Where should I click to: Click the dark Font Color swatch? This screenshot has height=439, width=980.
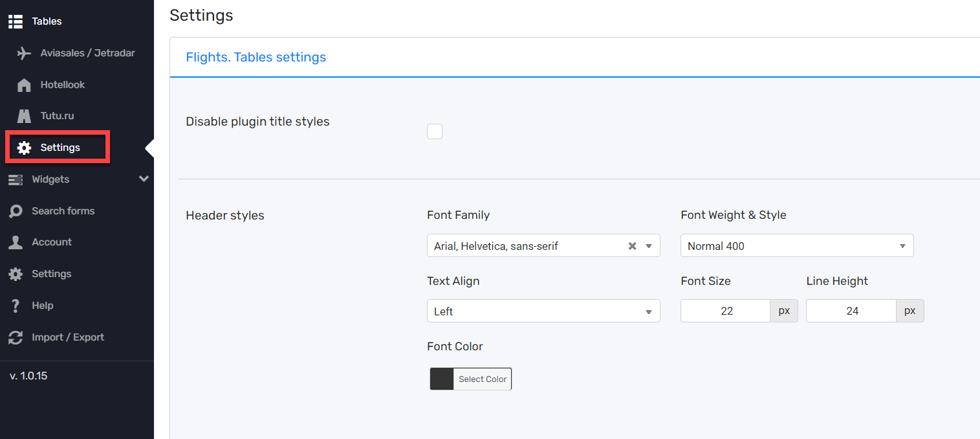442,379
